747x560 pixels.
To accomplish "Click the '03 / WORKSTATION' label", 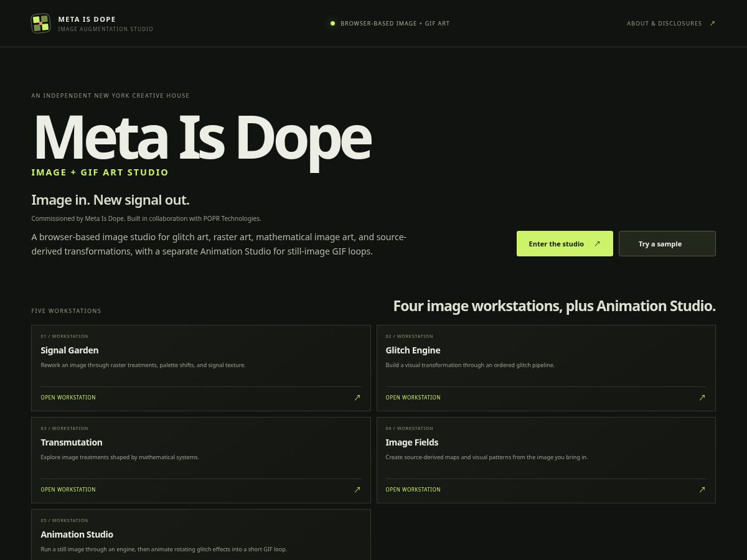I will 65,429.
